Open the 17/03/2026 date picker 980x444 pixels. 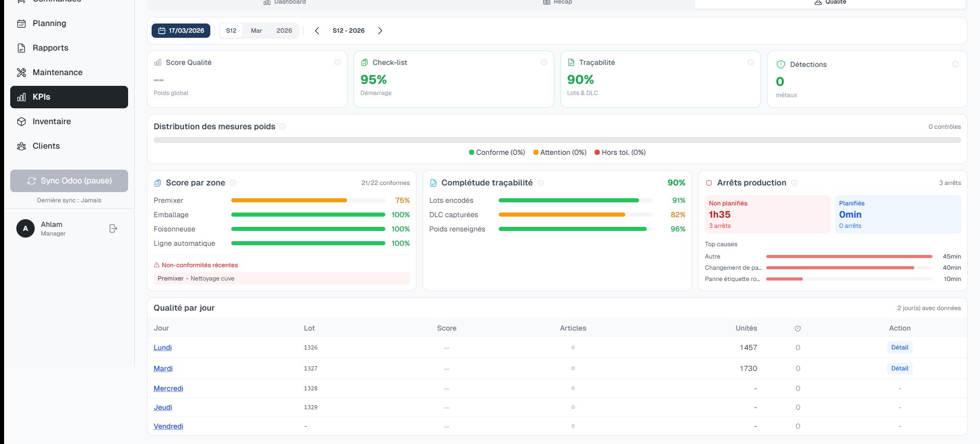[x=181, y=31]
